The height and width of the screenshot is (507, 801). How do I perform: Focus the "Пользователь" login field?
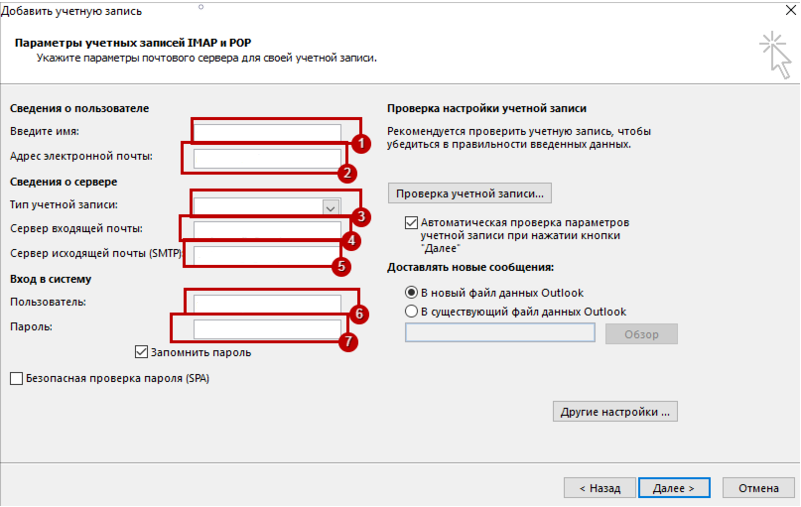click(267, 303)
